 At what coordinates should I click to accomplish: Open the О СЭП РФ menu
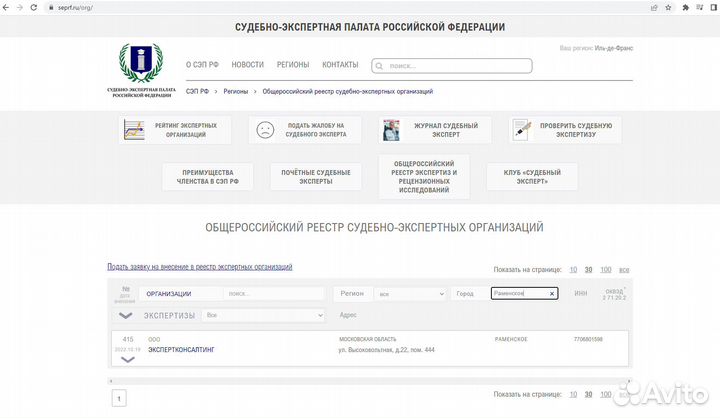(x=202, y=65)
